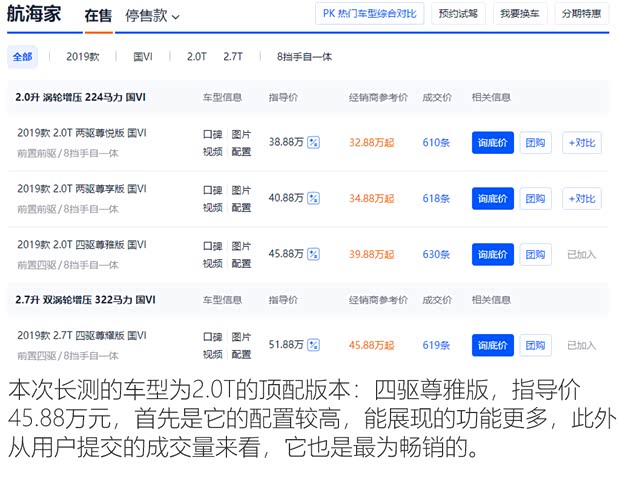Click the 2.7升 双涡轮增压 322马力 国VI header

[85, 299]
